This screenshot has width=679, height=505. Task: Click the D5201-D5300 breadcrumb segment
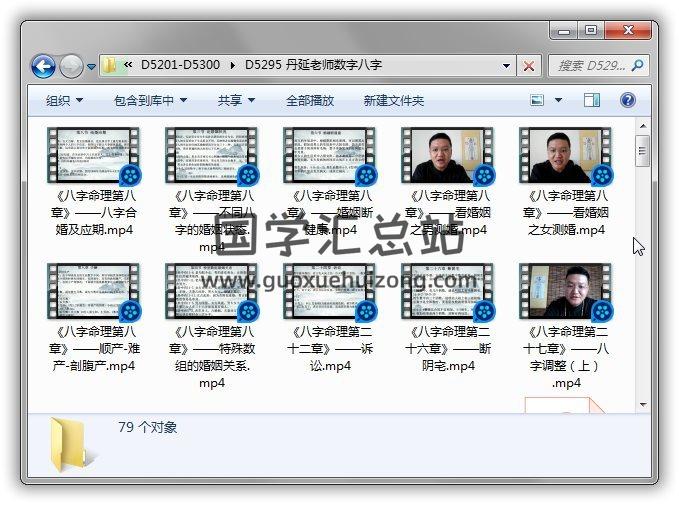180,66
